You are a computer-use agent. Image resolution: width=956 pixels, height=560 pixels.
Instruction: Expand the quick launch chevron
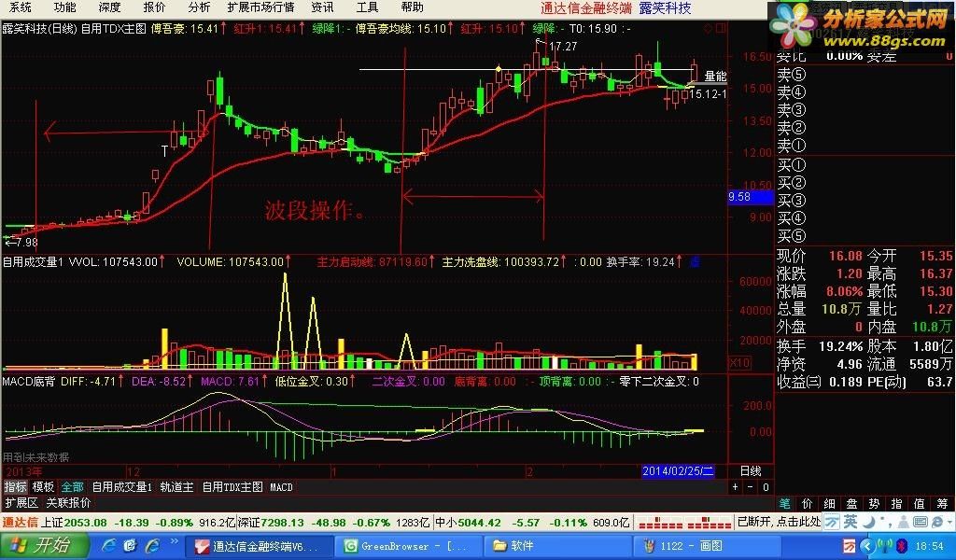(175, 541)
